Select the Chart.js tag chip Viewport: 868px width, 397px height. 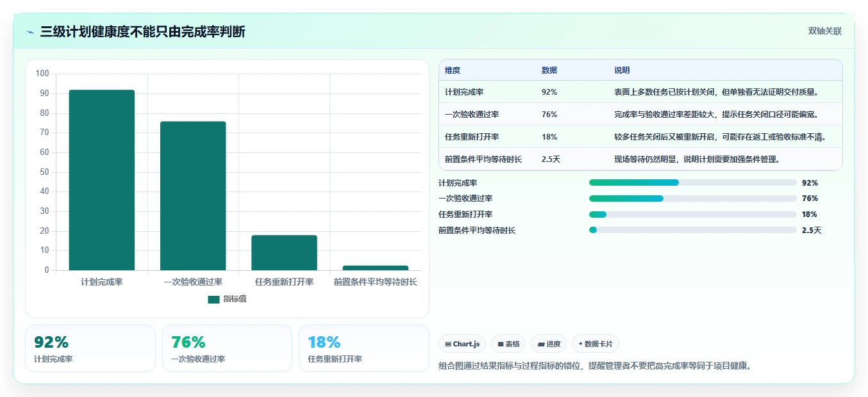tap(462, 344)
